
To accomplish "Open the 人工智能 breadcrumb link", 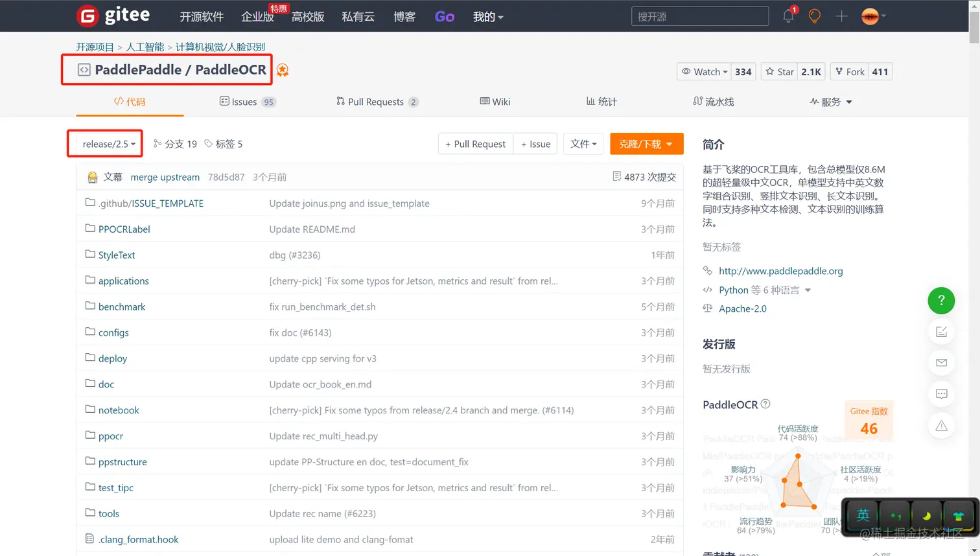I will pyautogui.click(x=145, y=47).
